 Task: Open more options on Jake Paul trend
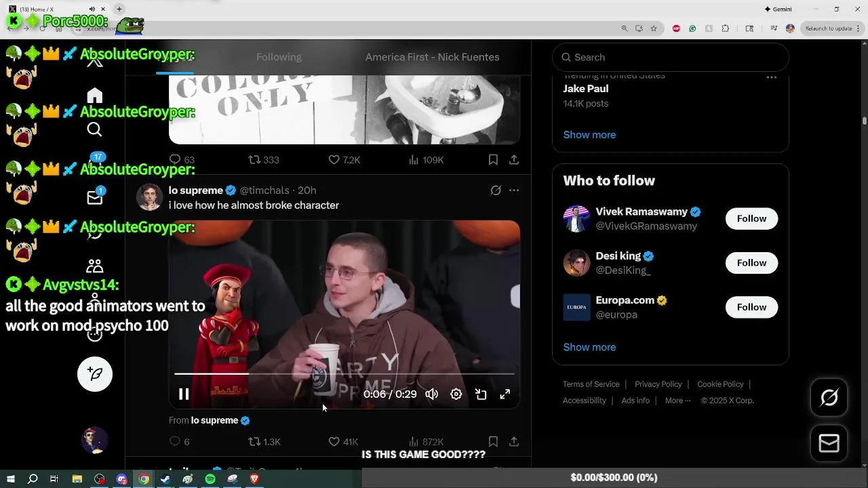point(772,78)
